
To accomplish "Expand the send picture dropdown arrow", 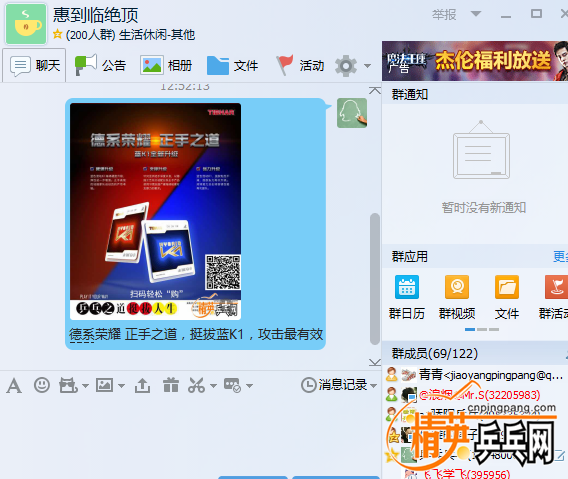I will 121,386.
